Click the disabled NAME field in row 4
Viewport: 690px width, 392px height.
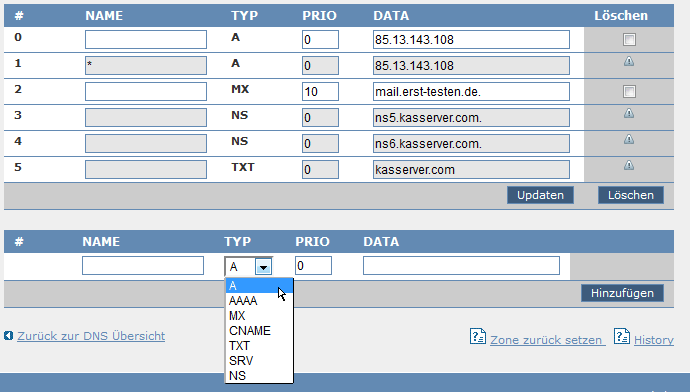146,143
